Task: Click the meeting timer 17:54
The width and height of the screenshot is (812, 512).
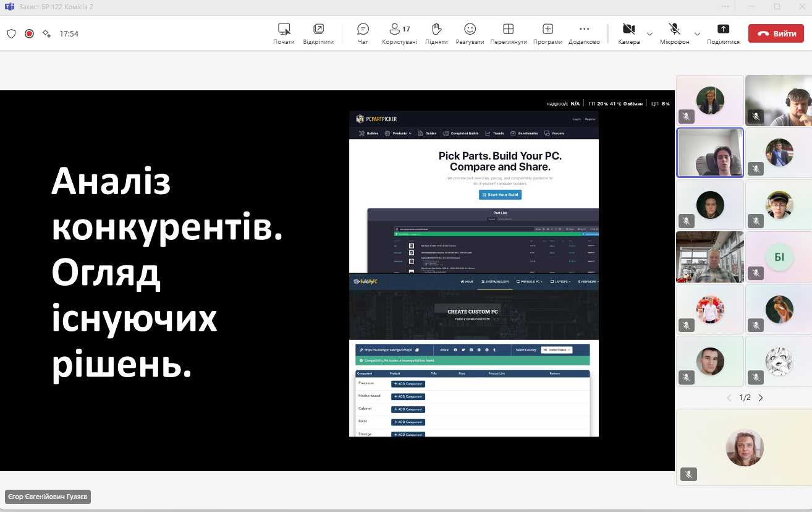Action: 69,34
